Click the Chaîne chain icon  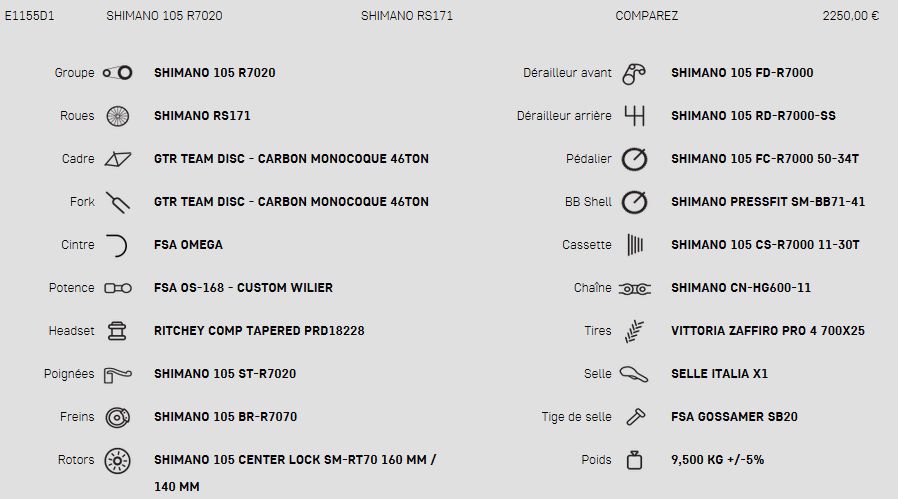(635, 289)
